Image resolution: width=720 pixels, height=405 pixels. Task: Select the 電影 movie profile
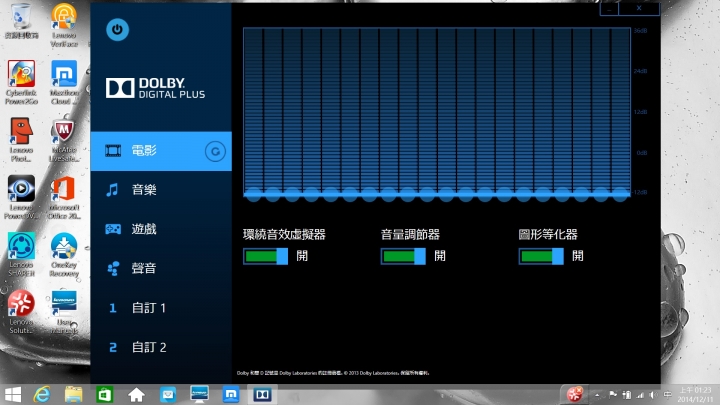[x=161, y=151]
